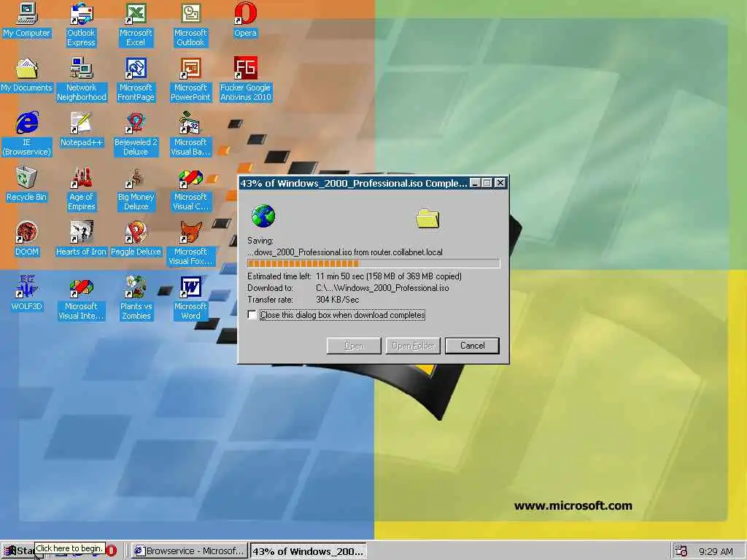747x560 pixels.
Task: Click the '304 KB/Sec' transfer rate text
Action: (x=337, y=300)
